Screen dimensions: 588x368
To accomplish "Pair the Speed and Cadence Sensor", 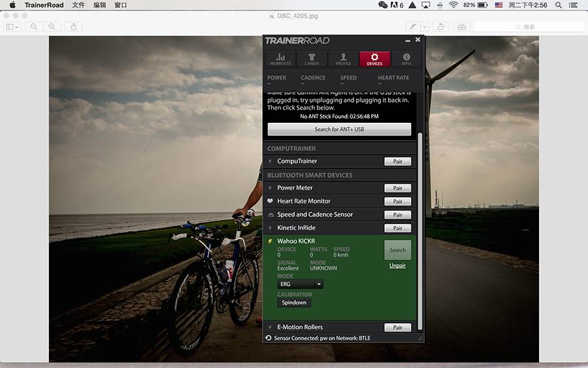I will (397, 214).
